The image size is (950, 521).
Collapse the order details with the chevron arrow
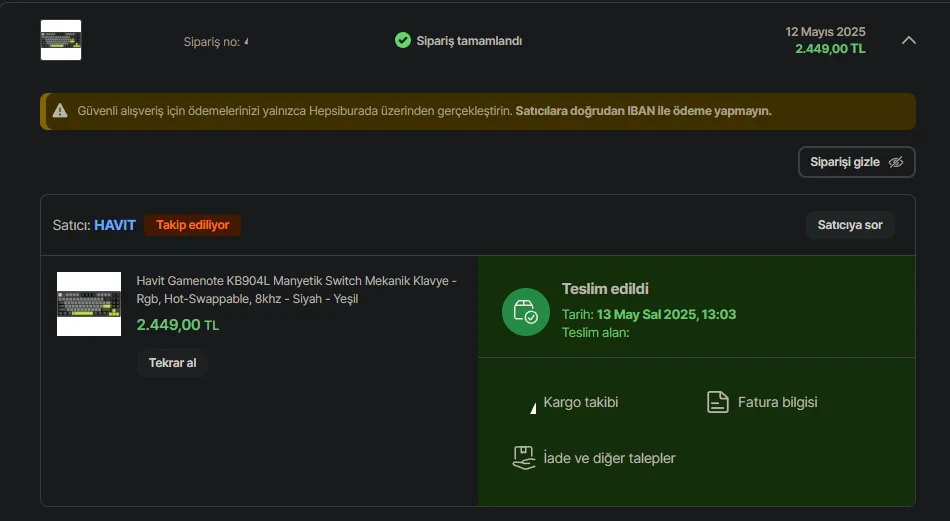point(908,41)
